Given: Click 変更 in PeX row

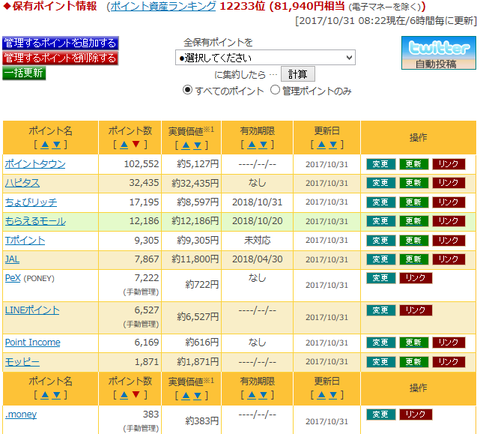Looking at the screenshot, I should tap(381, 278).
